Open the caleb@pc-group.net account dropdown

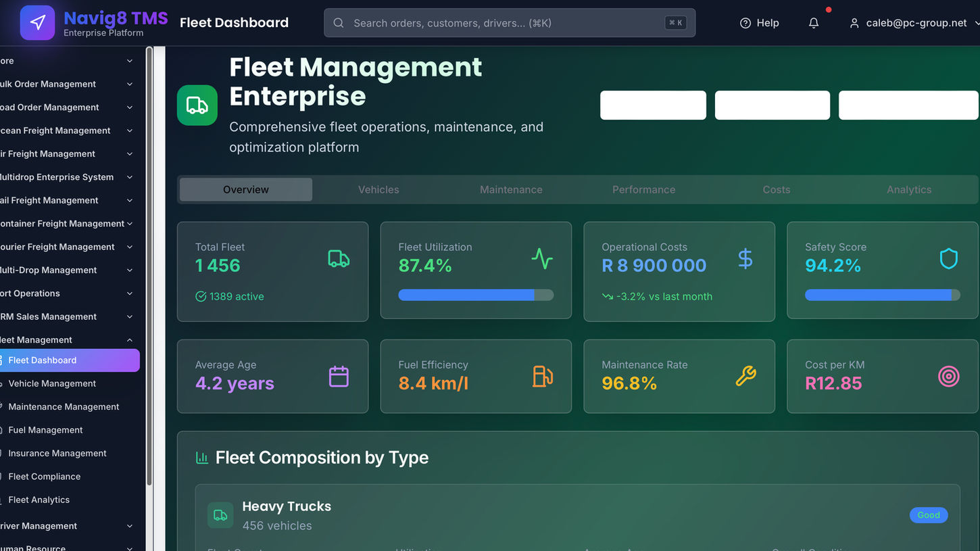point(914,23)
